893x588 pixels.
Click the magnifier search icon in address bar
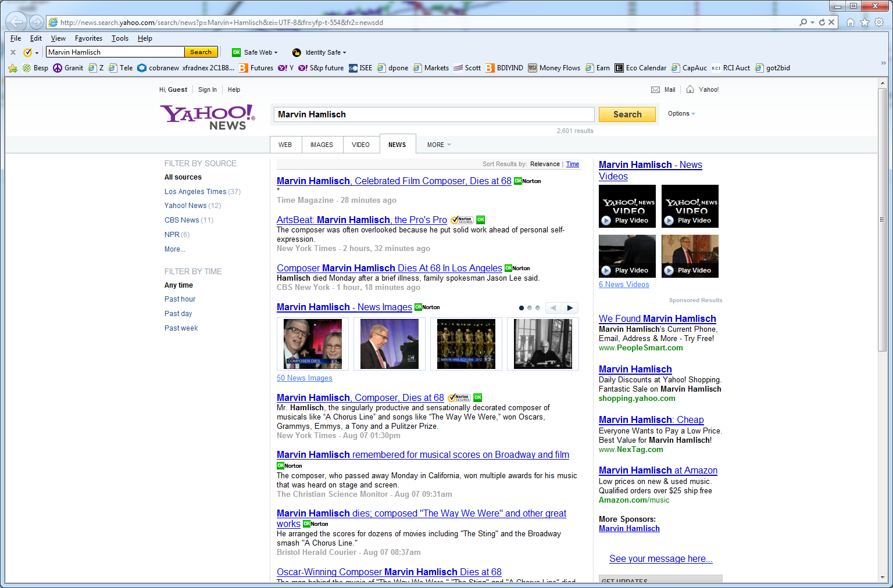click(803, 22)
